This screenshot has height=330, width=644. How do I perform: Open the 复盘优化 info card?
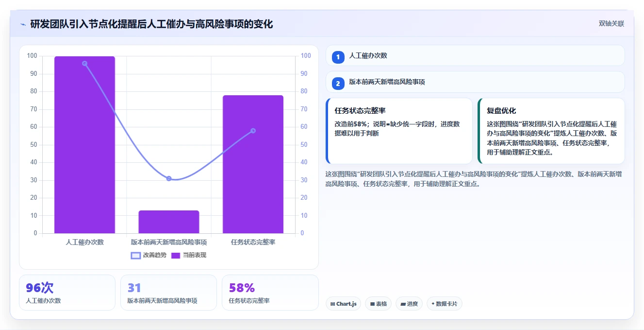pyautogui.click(x=551, y=131)
